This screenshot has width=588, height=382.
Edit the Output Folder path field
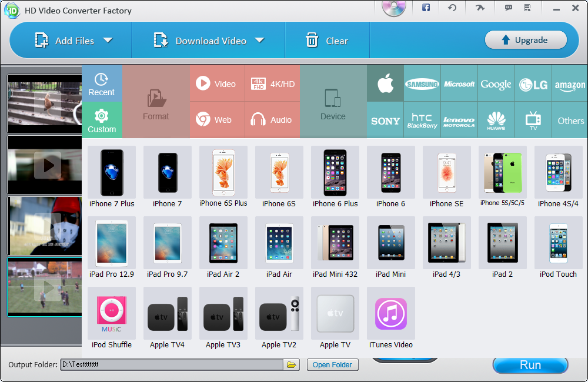[x=172, y=365]
